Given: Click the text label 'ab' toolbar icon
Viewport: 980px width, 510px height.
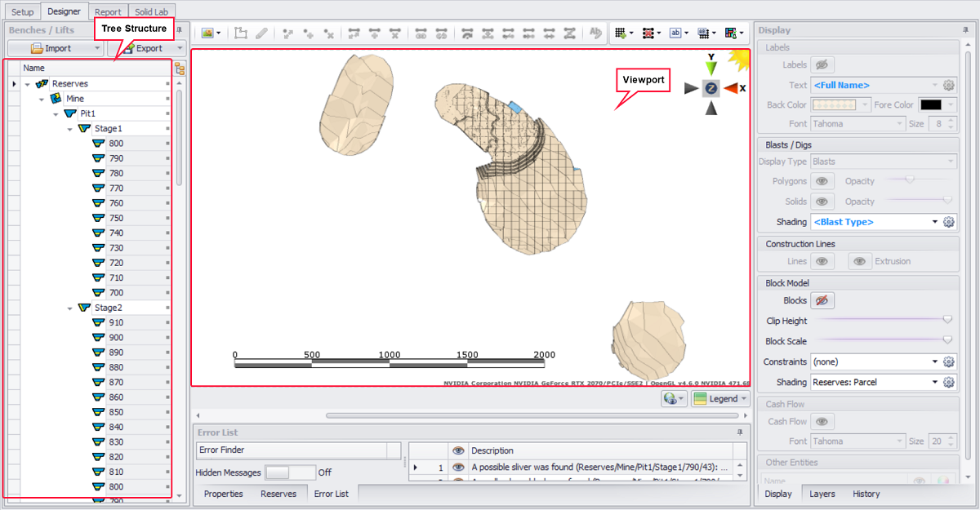Looking at the screenshot, I should [x=675, y=33].
